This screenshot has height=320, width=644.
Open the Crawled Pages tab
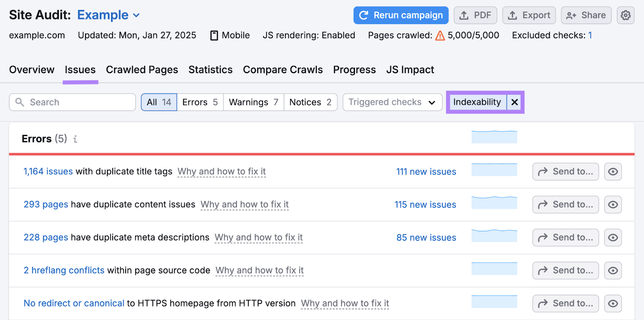point(142,70)
